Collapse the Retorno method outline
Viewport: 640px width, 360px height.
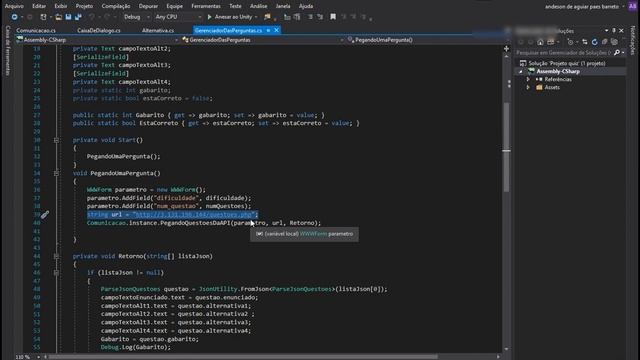pos(56,256)
